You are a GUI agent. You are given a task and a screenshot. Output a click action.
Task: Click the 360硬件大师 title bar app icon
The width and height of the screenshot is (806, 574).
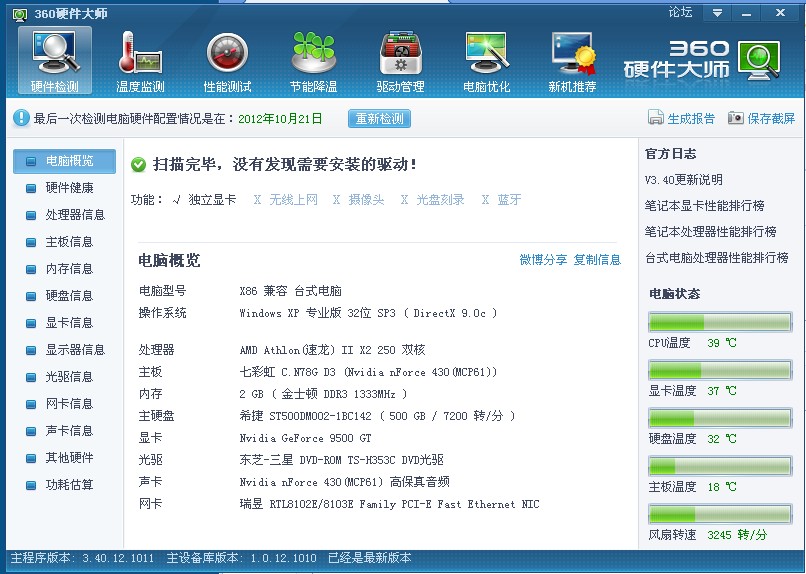pyautogui.click(x=20, y=14)
